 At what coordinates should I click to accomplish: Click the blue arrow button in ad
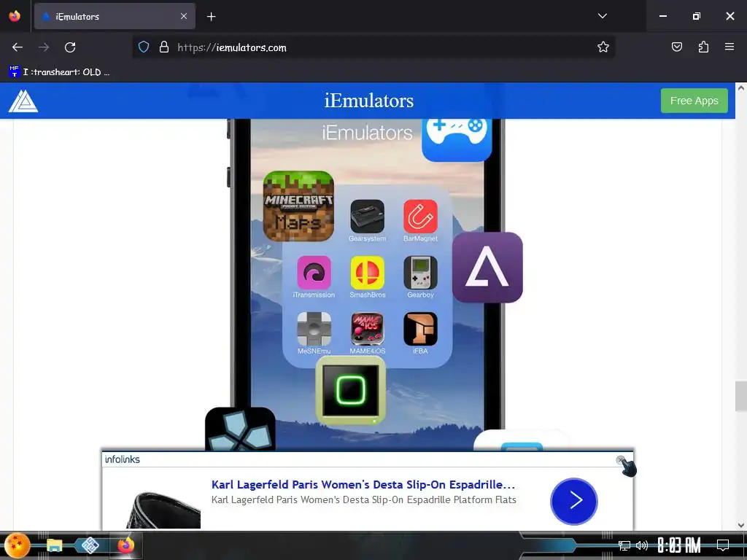tap(573, 501)
